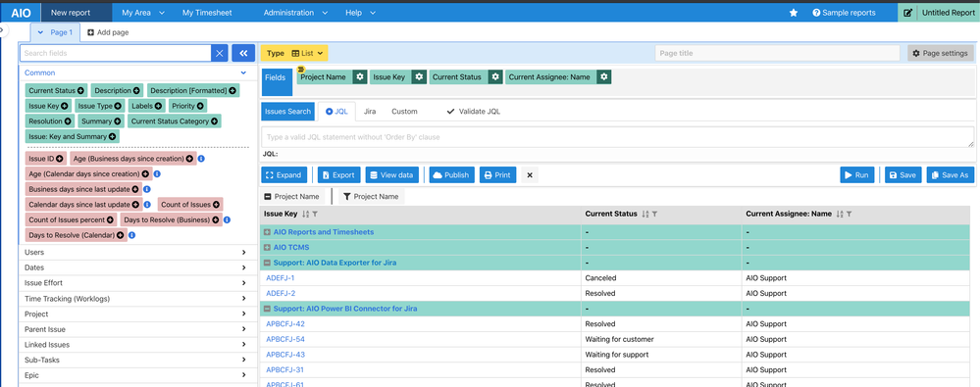This screenshot has width=980, height=387.
Task: Show info for Days to Resolve (Business)
Action: [x=227, y=219]
